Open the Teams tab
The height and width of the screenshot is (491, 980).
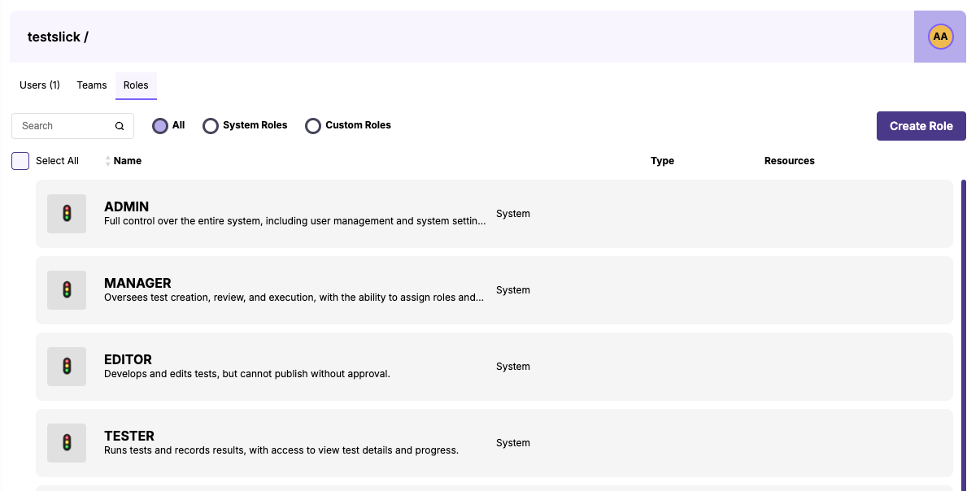pos(92,85)
